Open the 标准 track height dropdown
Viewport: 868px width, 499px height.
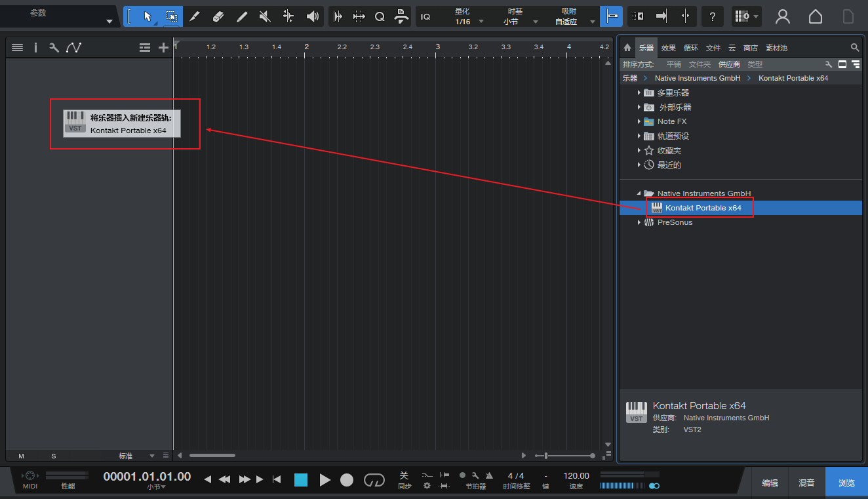click(x=136, y=456)
